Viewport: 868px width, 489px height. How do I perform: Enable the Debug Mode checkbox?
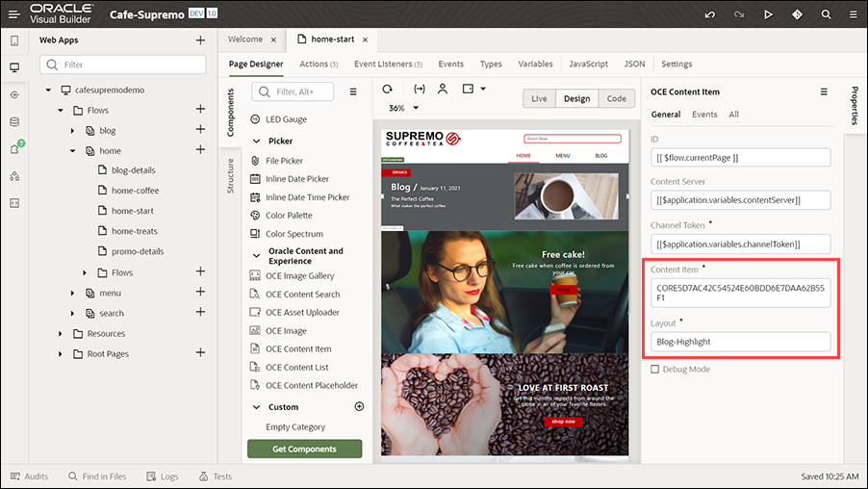pyautogui.click(x=655, y=370)
